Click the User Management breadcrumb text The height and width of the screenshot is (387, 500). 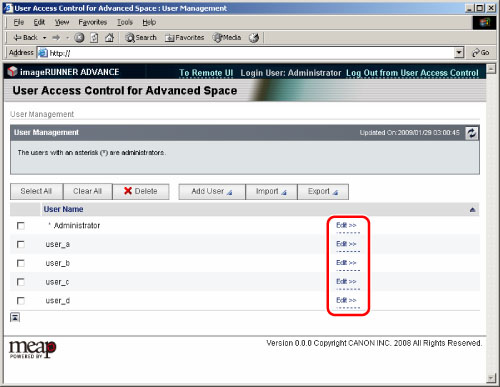[42, 114]
